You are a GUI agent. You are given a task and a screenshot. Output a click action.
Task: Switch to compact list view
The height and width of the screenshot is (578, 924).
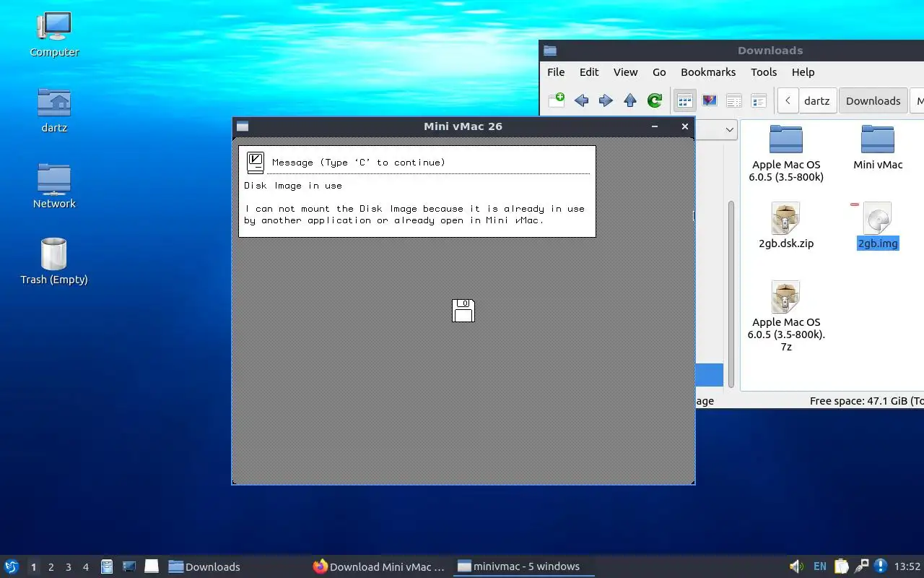click(734, 101)
